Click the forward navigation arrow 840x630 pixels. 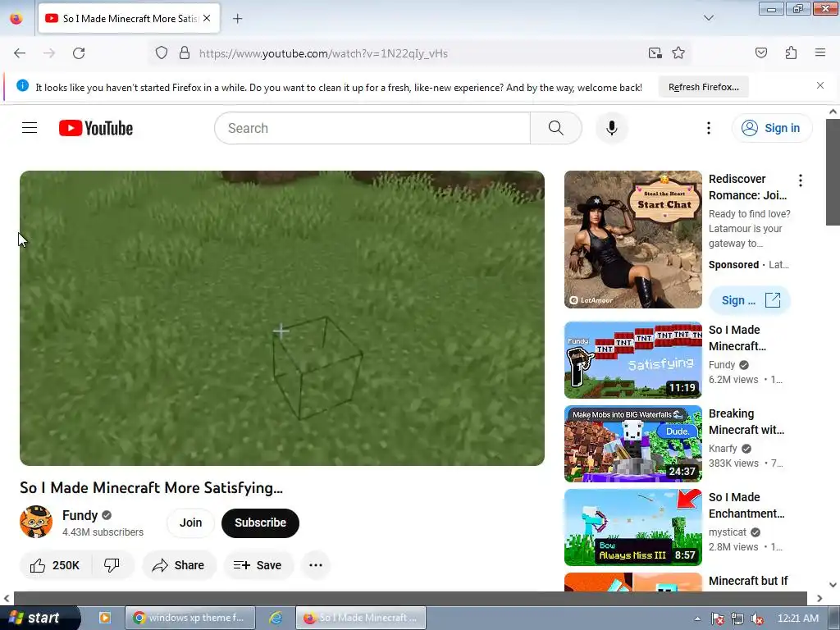click(48, 53)
